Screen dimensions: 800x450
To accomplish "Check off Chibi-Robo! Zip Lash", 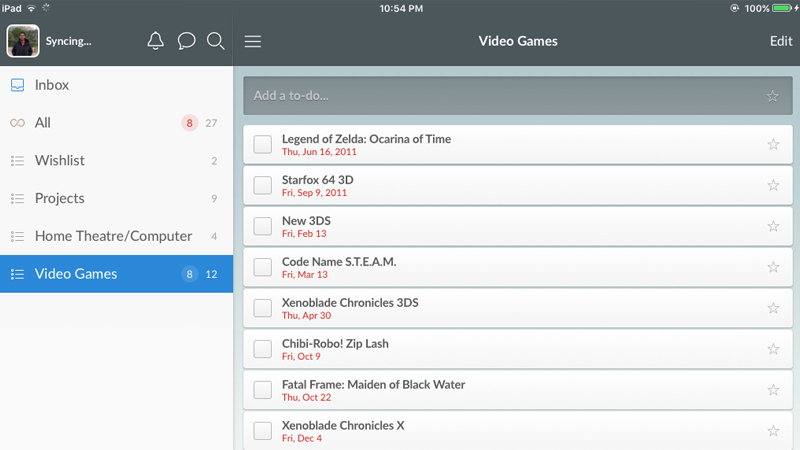I will tap(263, 349).
